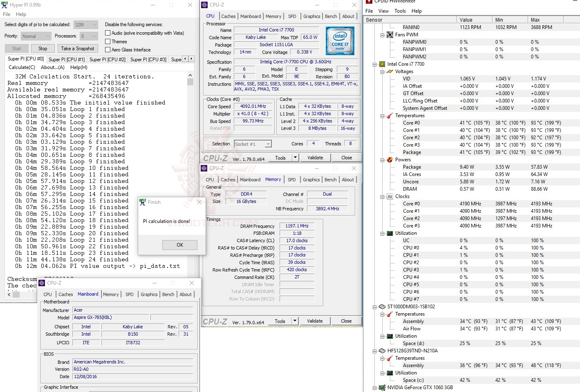Click Close in the CPU-Z Memory window
The width and height of the screenshot is (580, 392).
coord(346,321)
